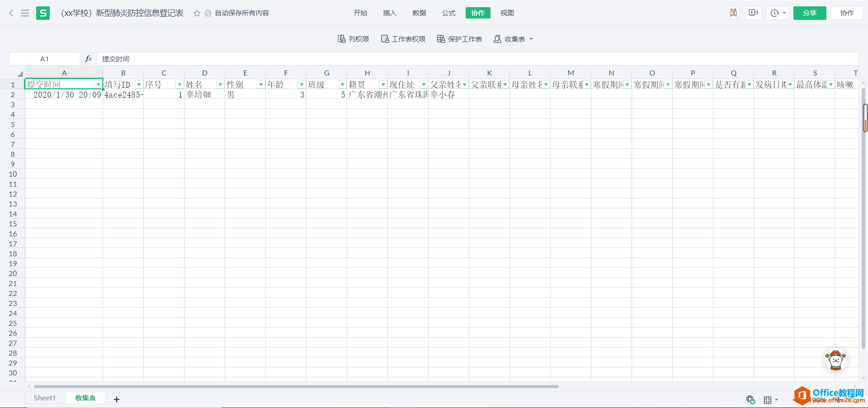This screenshot has height=408, width=868.
Task: Open the hamburger menu icon
Action: (25, 13)
